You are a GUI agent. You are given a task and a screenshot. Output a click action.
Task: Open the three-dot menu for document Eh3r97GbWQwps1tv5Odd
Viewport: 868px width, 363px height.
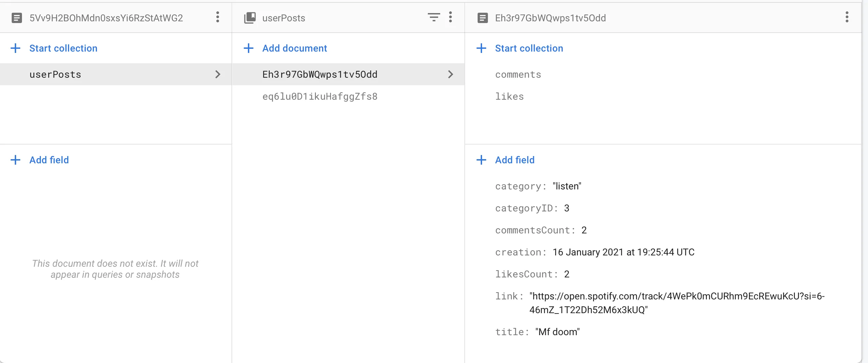[847, 17]
